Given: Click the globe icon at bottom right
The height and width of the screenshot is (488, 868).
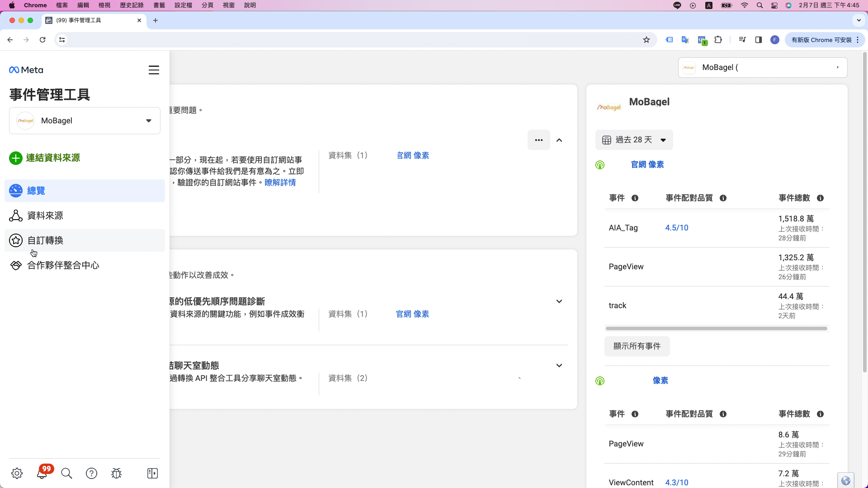Looking at the screenshot, I should click(845, 480).
